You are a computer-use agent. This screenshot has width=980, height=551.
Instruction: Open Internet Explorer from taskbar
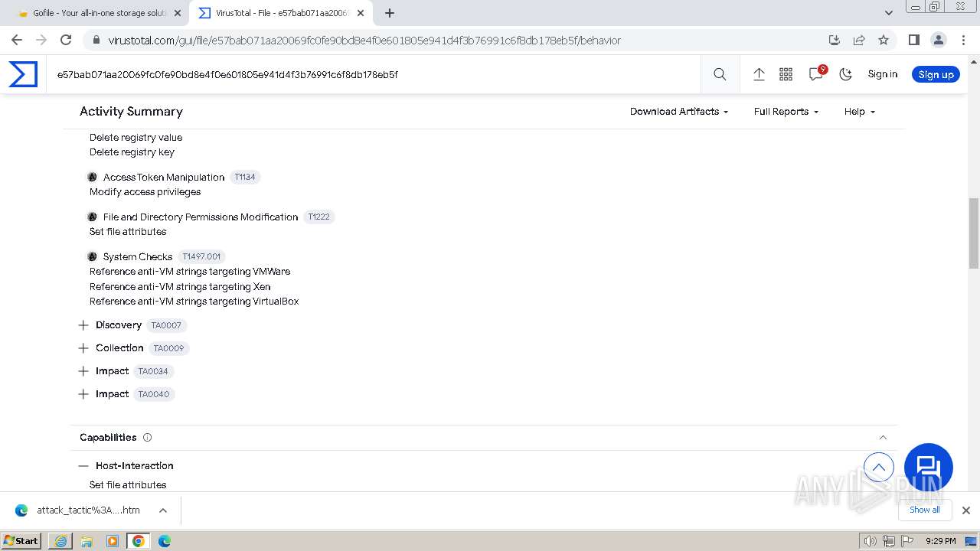click(60, 541)
